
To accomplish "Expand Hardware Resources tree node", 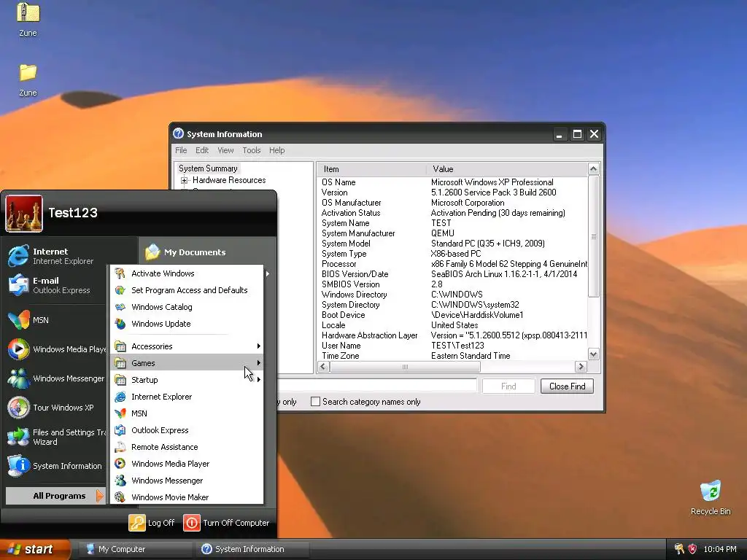I will [x=184, y=180].
